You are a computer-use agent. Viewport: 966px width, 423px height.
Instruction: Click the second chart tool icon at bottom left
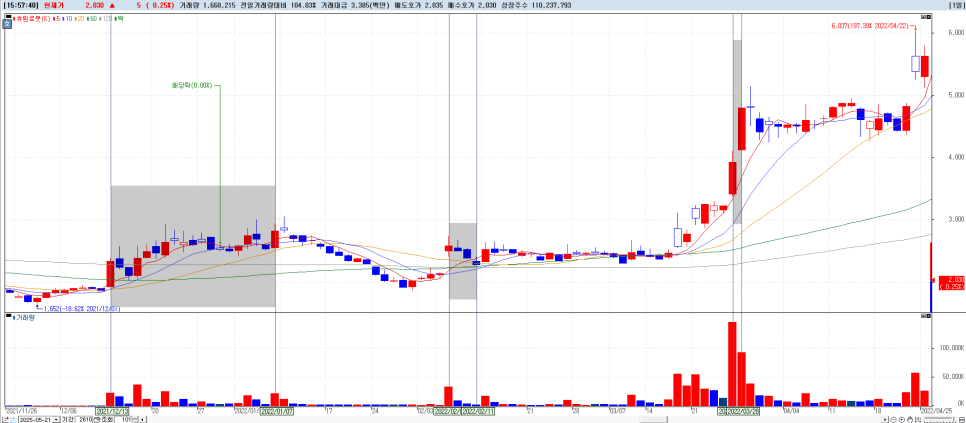pyautogui.click(x=14, y=419)
